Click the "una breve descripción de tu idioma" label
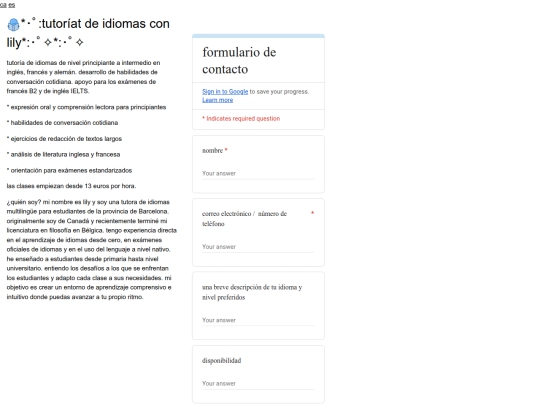540x405 pixels. pyautogui.click(x=252, y=292)
